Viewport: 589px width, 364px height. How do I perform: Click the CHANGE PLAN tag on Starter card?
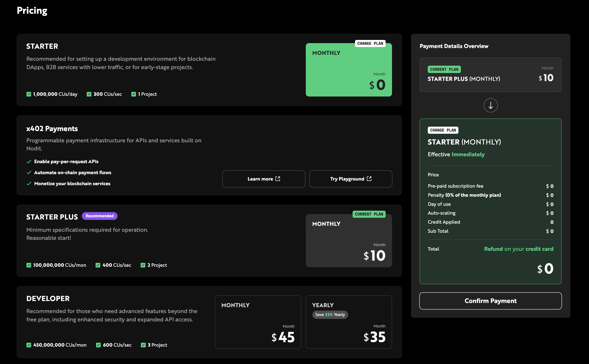click(x=370, y=43)
